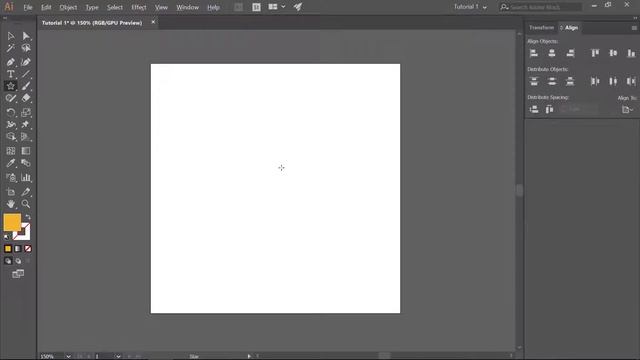Set paint mode to None
This screenshot has width=640, height=360.
tap(28, 249)
